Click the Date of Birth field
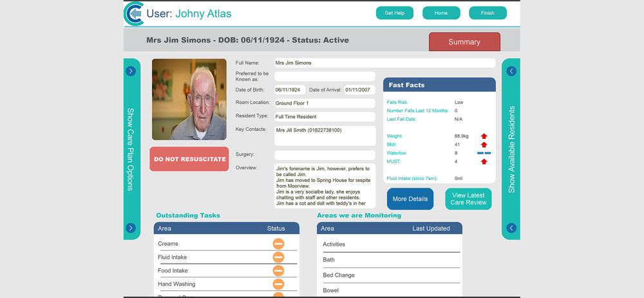 [290, 90]
